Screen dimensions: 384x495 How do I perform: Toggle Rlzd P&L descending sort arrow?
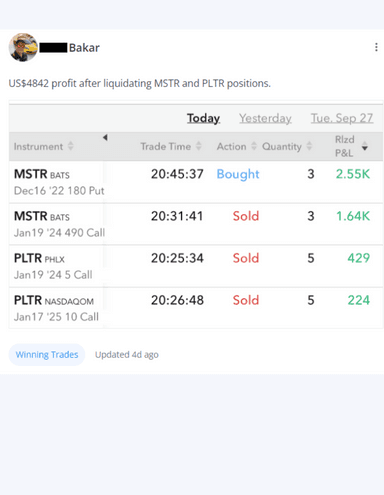pyautogui.click(x=365, y=146)
